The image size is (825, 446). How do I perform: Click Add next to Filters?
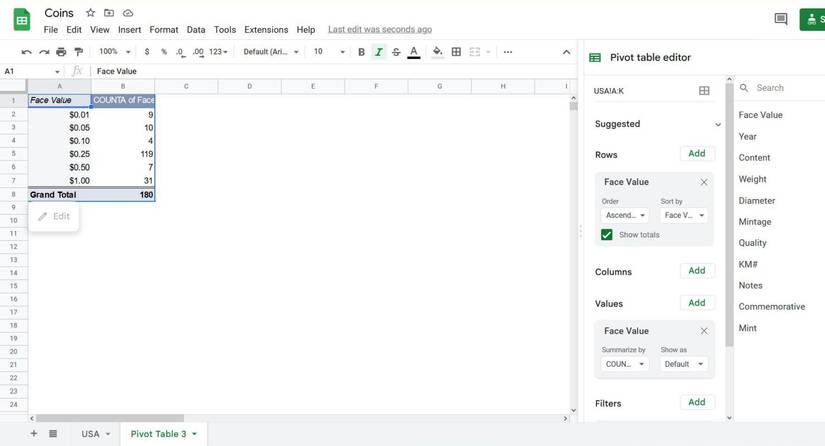697,402
